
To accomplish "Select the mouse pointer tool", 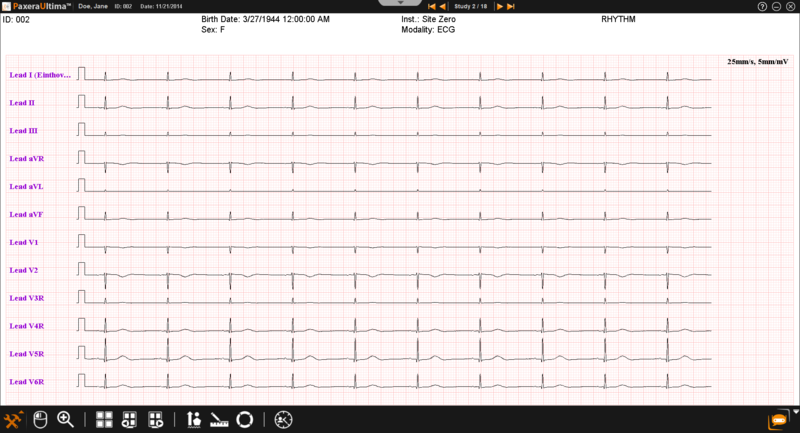I will point(41,420).
